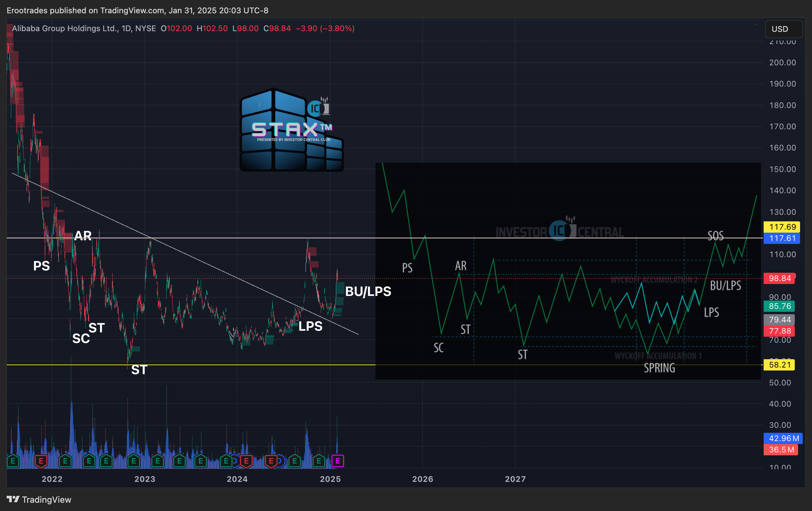812x511 pixels.
Task: Click the leftmost green earnings marker
Action: tap(13, 461)
